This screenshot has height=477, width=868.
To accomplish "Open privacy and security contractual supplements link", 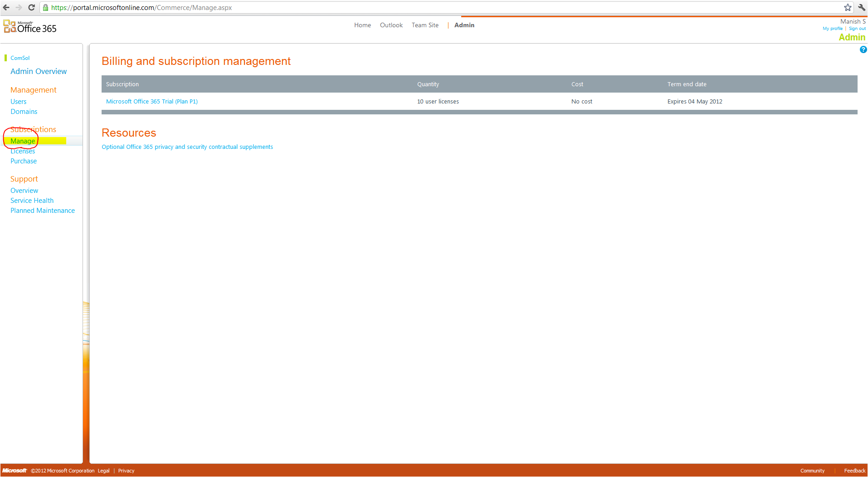I will [187, 147].
